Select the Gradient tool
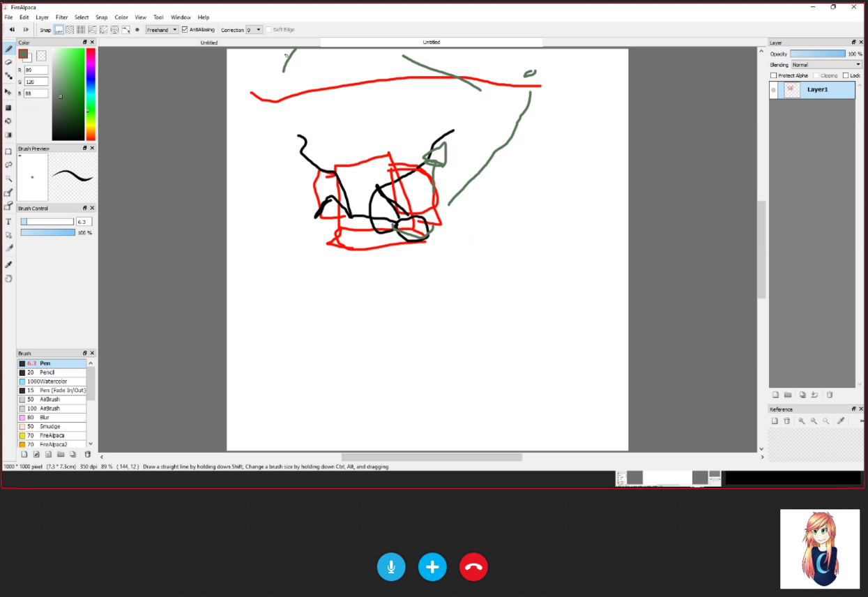The height and width of the screenshot is (597, 868). [x=8, y=135]
